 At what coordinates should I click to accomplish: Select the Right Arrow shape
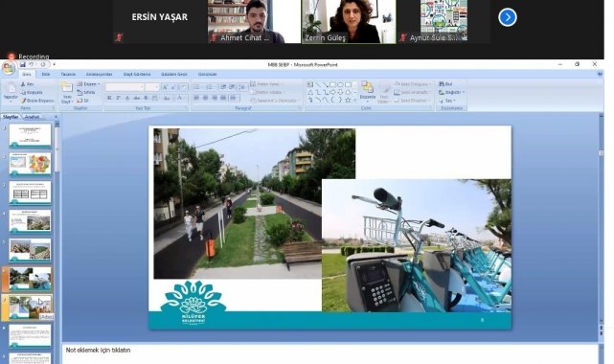(x=332, y=92)
